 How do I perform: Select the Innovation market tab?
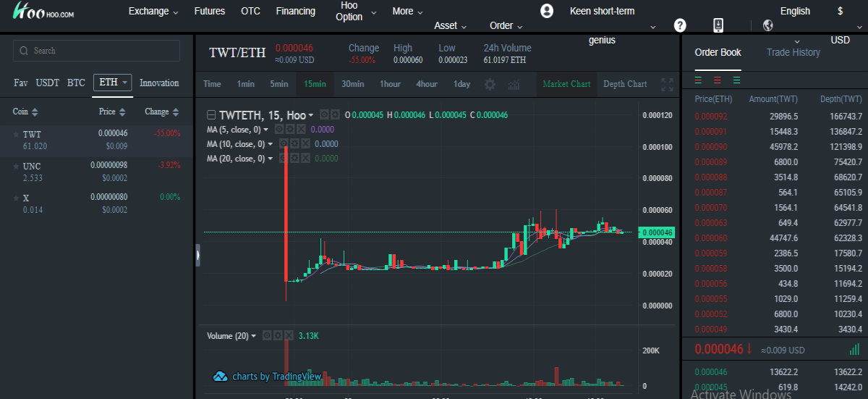pos(159,83)
